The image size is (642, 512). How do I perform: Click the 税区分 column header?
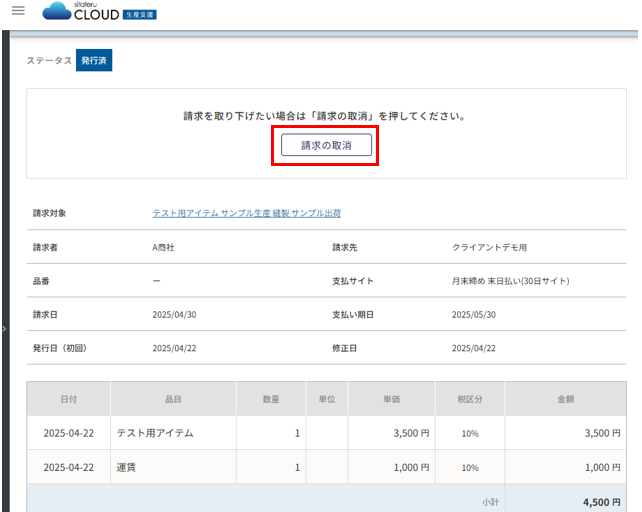click(x=470, y=399)
